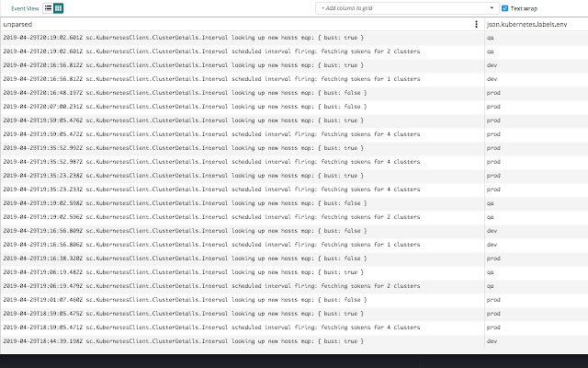Select log row timestamped 2019-04-29T19:35:52.992Z
The width and height of the screenshot is (588, 368).
(294, 148)
